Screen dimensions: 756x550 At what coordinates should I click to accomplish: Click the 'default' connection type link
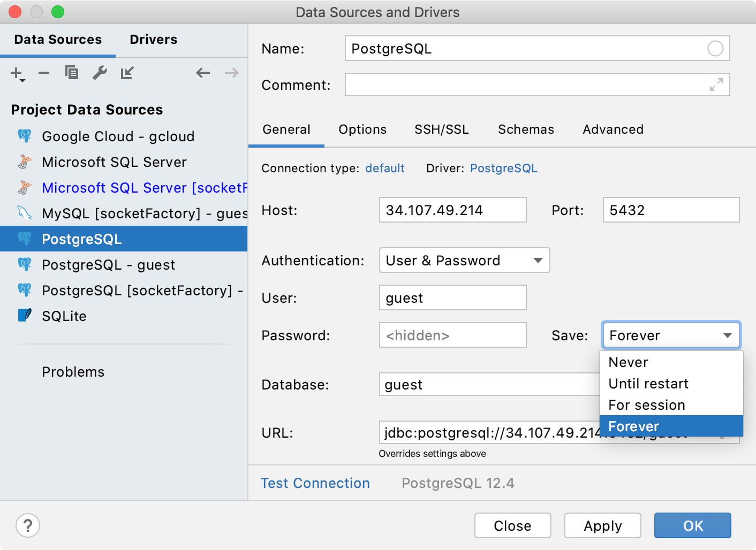[384, 168]
